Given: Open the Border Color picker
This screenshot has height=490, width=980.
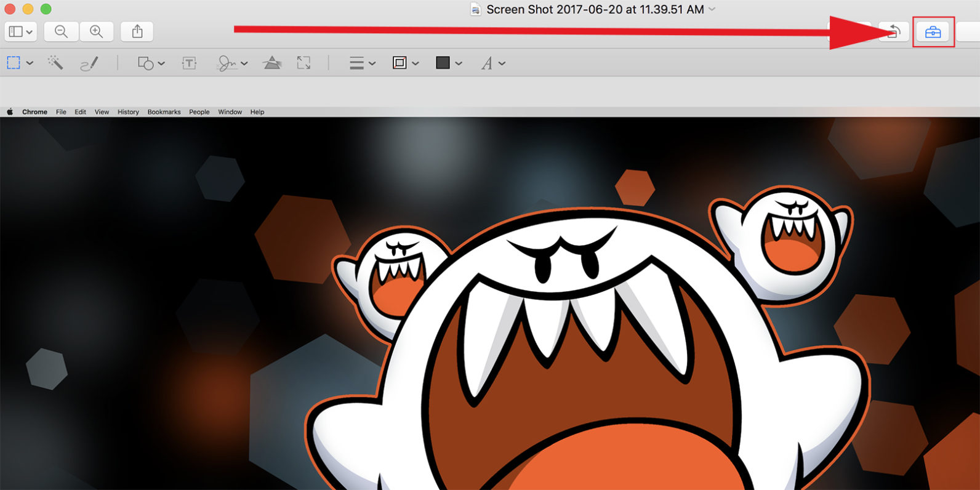Looking at the screenshot, I should click(x=406, y=63).
